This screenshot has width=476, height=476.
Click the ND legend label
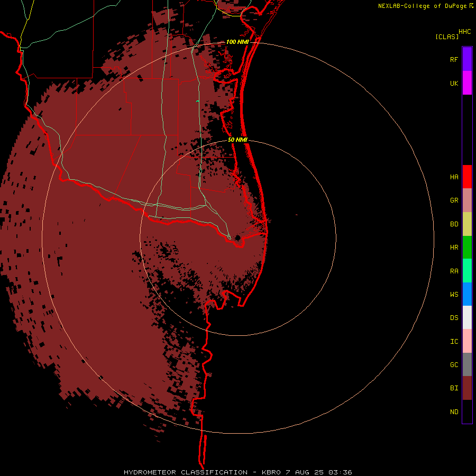[454, 411]
